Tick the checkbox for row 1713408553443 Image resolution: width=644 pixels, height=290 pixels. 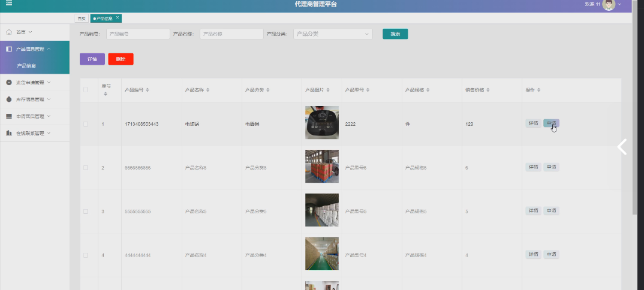(86, 124)
